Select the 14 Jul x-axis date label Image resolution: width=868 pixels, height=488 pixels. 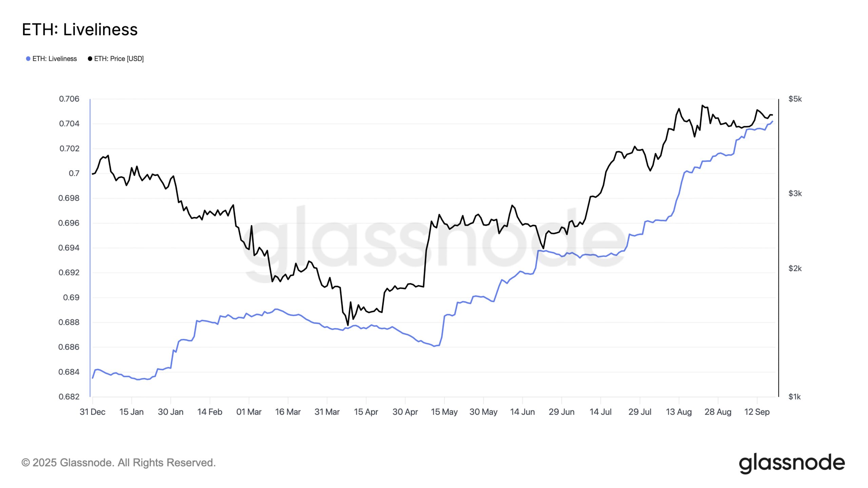(600, 412)
